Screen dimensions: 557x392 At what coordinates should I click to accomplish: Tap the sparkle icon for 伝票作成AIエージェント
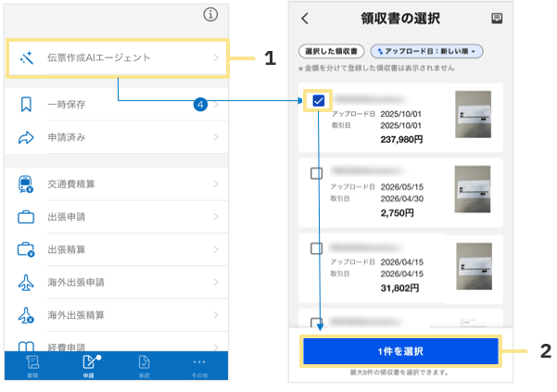click(27, 58)
